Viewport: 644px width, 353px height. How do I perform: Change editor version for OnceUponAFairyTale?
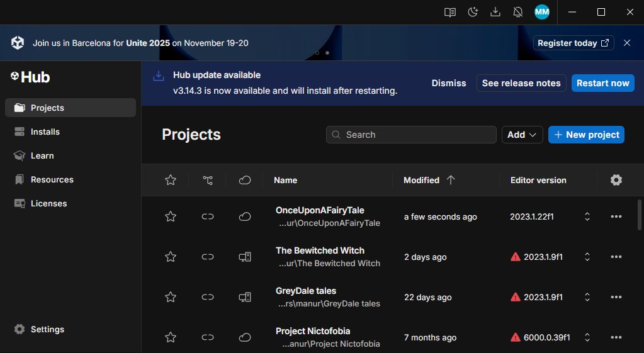click(x=587, y=216)
